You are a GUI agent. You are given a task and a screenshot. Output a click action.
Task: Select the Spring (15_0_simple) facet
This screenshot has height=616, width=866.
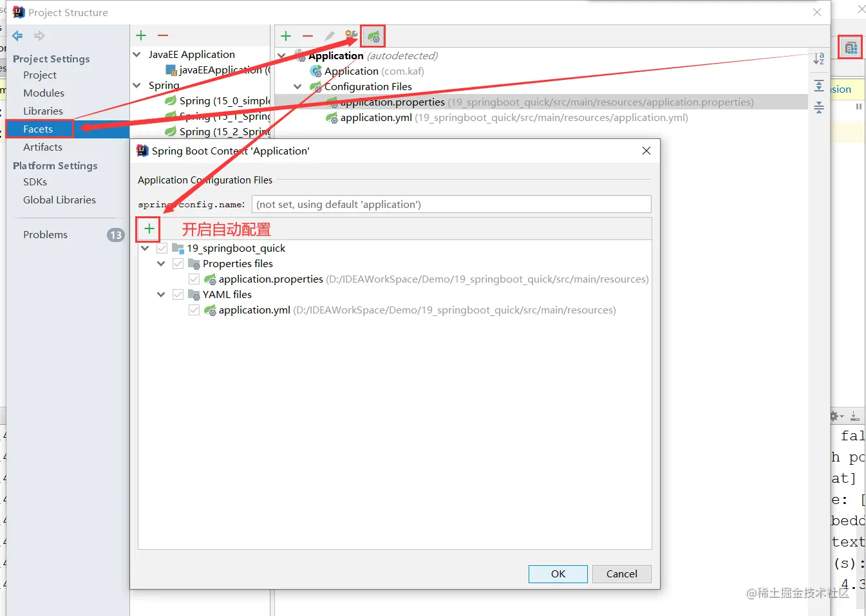point(218,101)
